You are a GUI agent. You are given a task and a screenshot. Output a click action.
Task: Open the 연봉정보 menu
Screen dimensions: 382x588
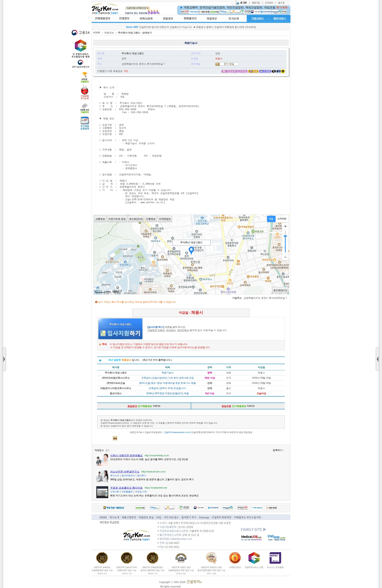click(x=168, y=19)
